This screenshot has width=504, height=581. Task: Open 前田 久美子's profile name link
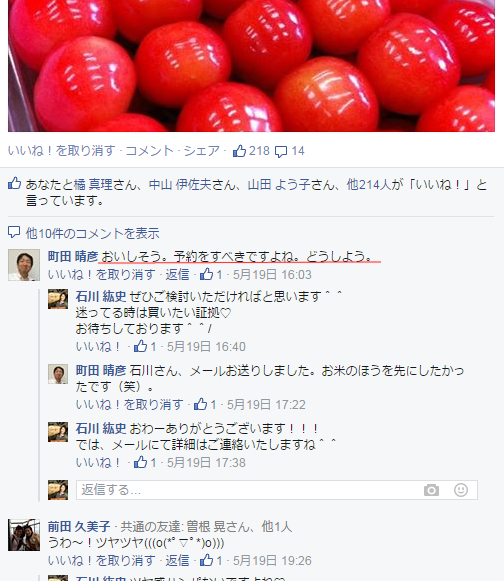coord(79,526)
